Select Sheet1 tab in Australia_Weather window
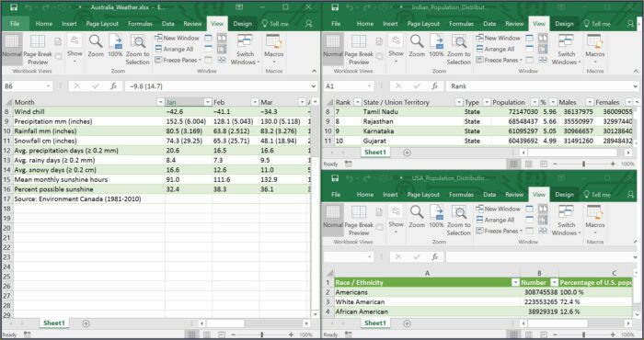The width and height of the screenshot is (644, 340). [54, 323]
